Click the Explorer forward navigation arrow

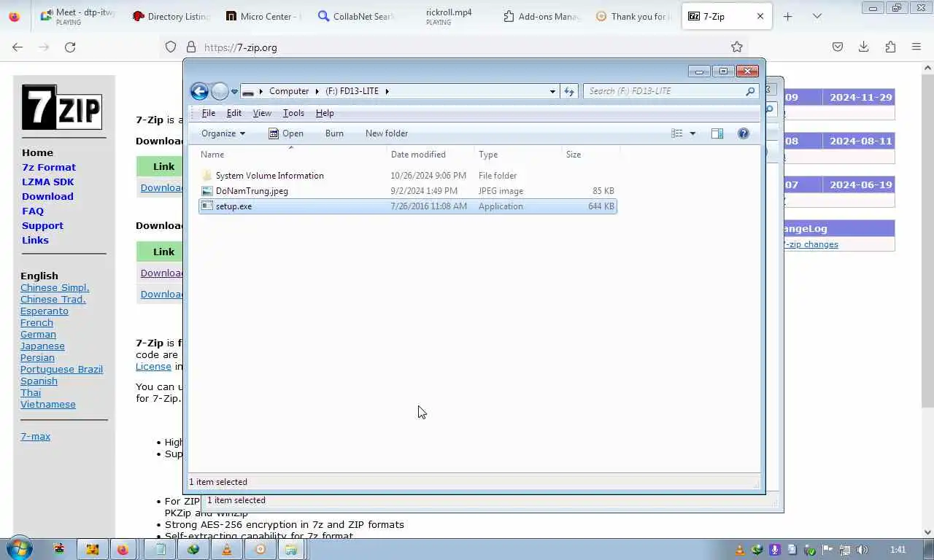click(x=220, y=91)
